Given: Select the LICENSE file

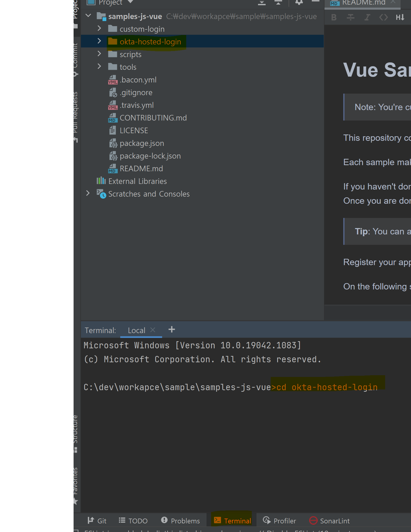Looking at the screenshot, I should coord(134,130).
